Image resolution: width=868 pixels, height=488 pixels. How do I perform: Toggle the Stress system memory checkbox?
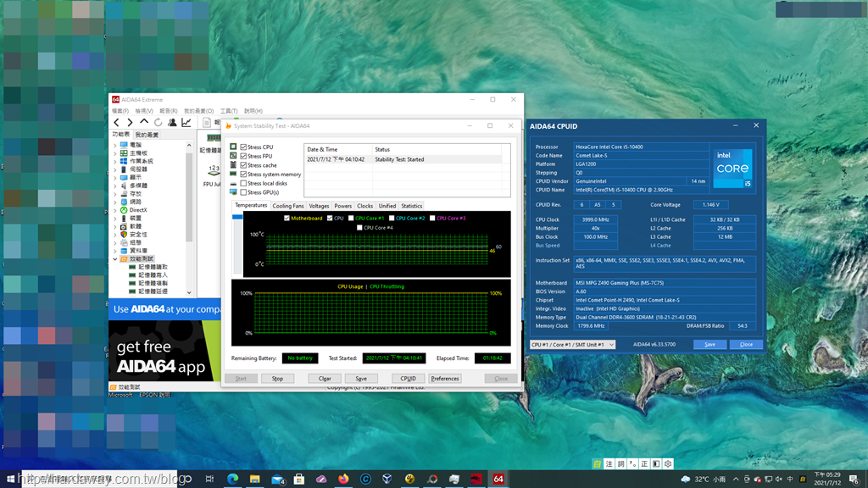(243, 175)
